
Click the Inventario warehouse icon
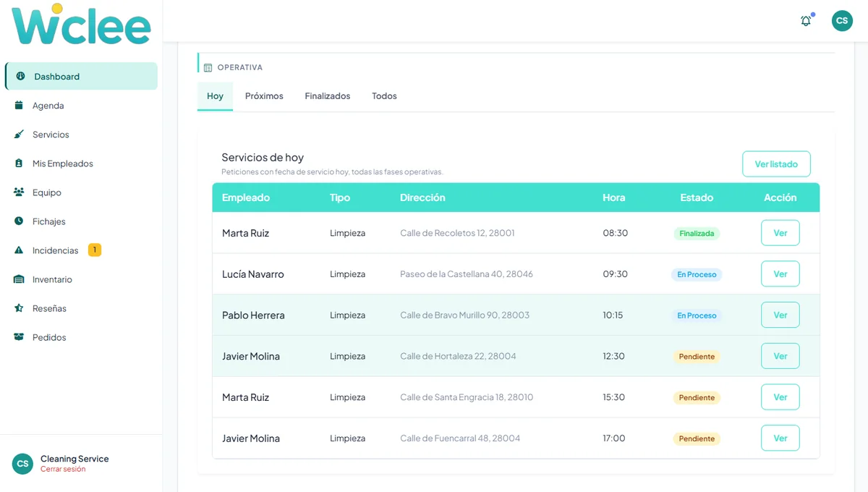(x=19, y=279)
